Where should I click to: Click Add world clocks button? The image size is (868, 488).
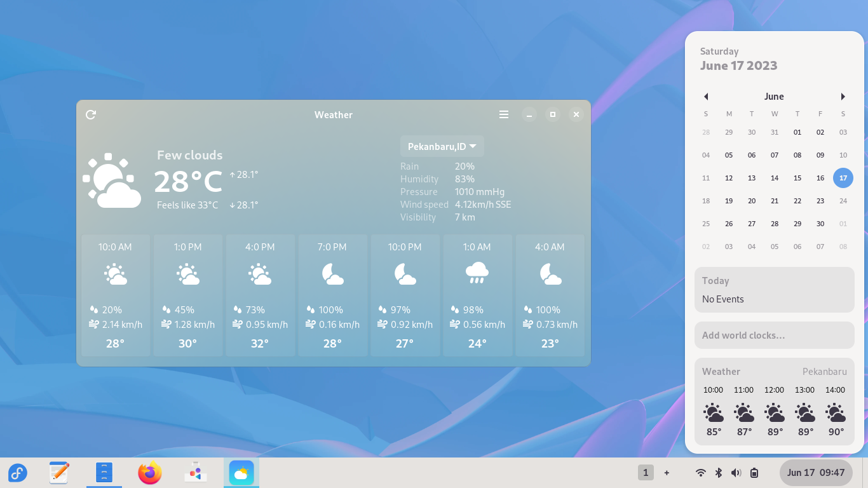click(775, 335)
